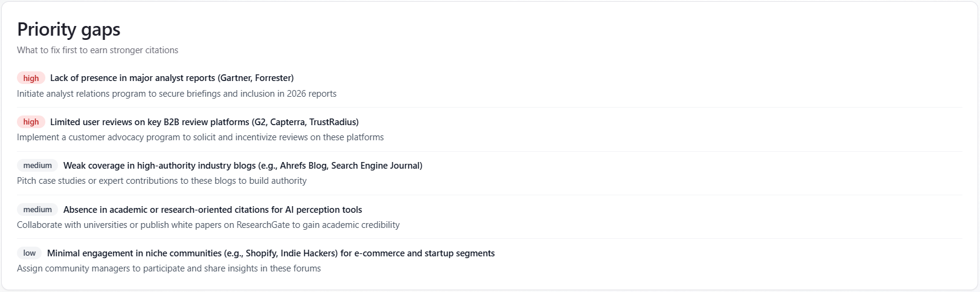Click the high badge beside B2B review platforms gap
Screen dimensions: 980x292
[x=31, y=122]
